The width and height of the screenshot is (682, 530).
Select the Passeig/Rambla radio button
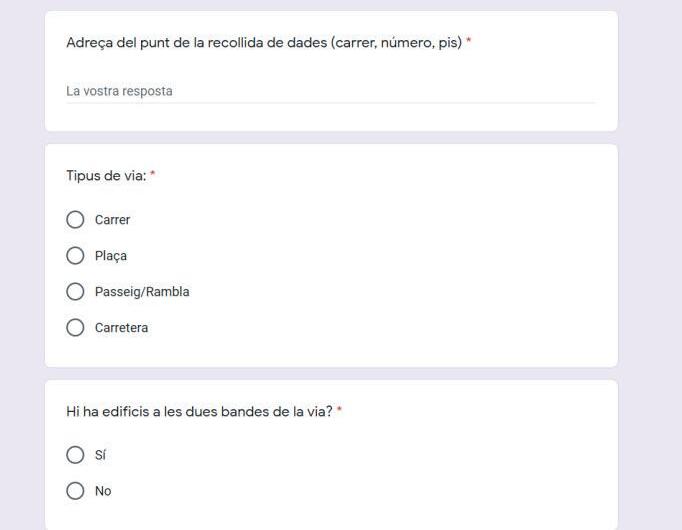click(75, 292)
